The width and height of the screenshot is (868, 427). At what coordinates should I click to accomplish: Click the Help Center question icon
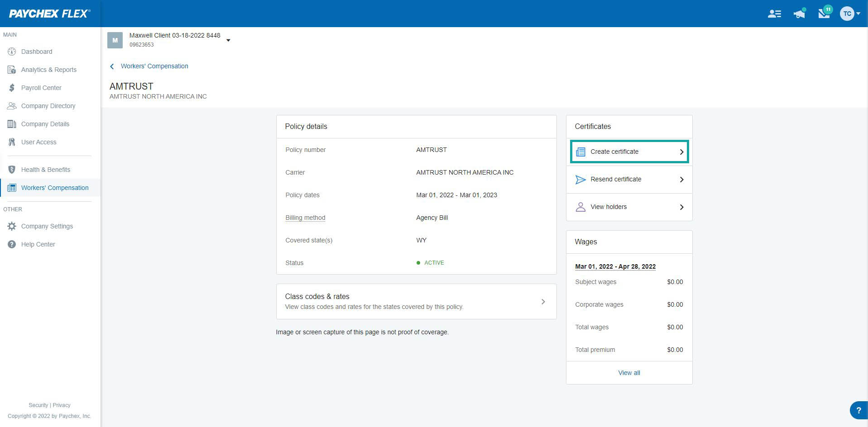(x=12, y=244)
